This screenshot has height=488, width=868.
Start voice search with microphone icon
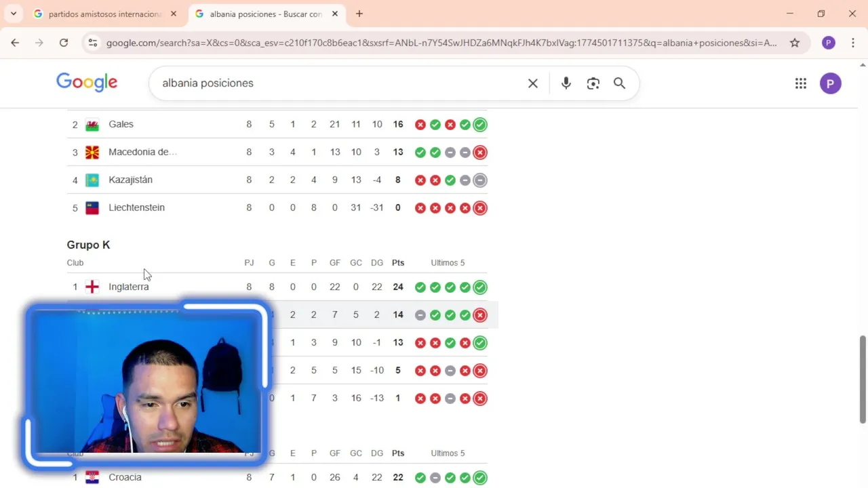point(566,83)
